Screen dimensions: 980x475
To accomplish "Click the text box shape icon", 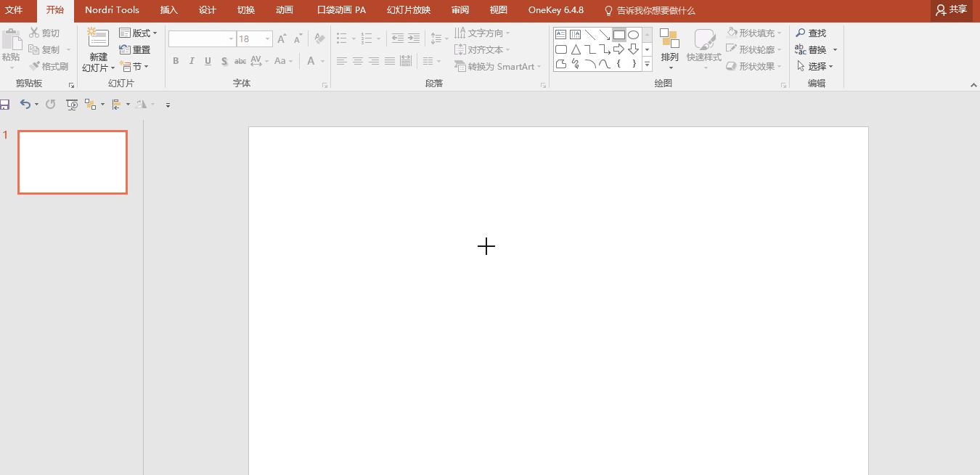I will tap(561, 35).
